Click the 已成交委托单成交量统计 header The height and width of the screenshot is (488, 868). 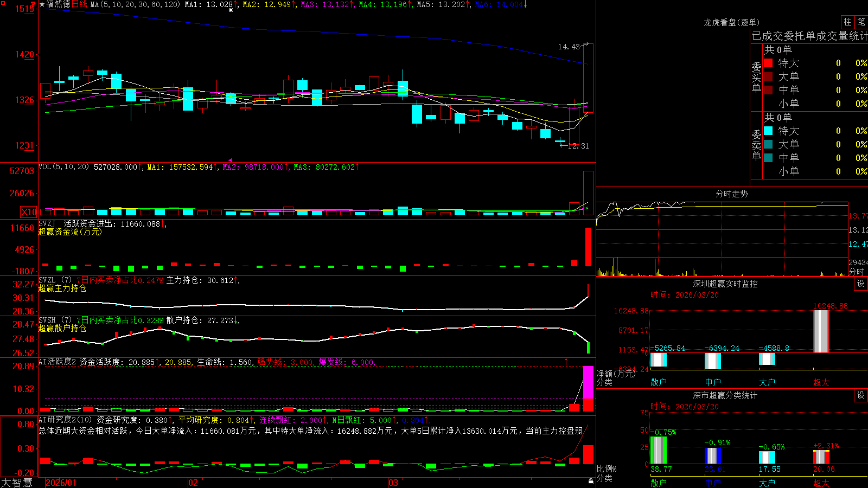pyautogui.click(x=809, y=36)
